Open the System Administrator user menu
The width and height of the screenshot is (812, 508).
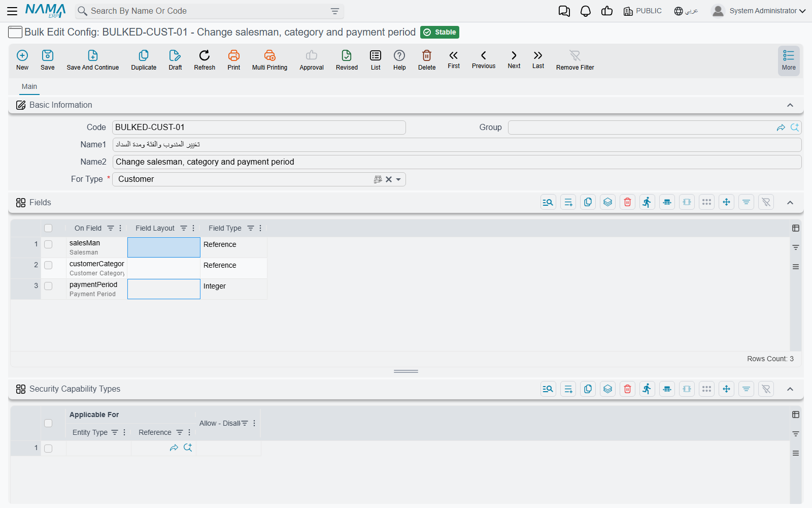coord(758,11)
